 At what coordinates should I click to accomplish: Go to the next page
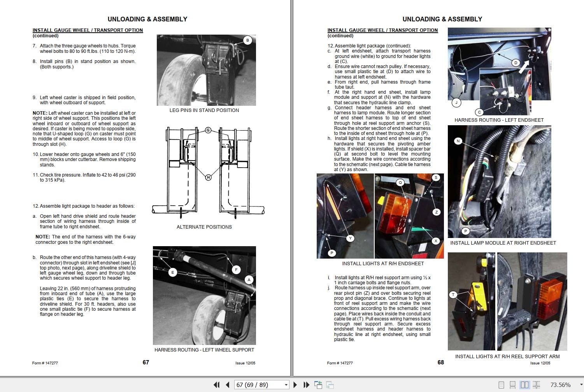[x=295, y=385]
